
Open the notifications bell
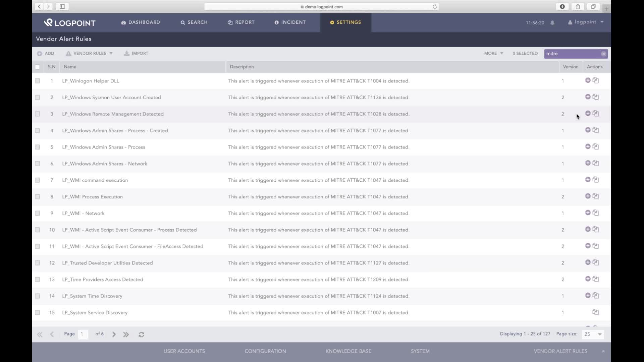552,22
